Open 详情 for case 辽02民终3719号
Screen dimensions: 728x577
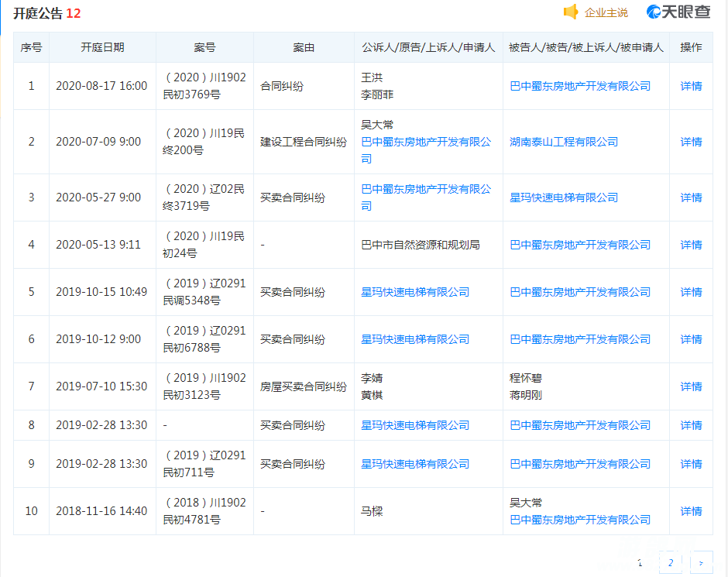coord(691,197)
